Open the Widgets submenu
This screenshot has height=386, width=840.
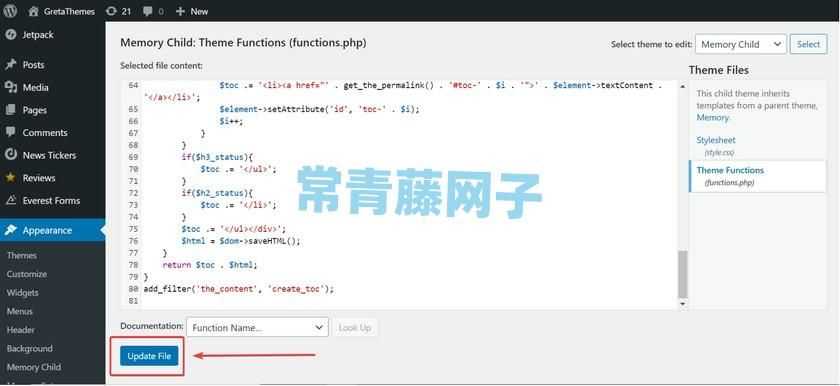[22, 293]
